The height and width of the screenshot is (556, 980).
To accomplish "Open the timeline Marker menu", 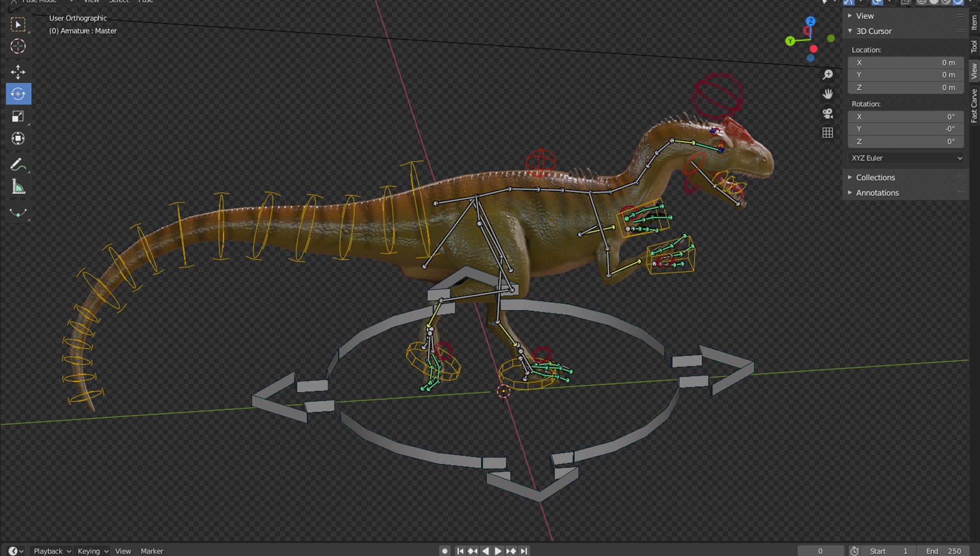I will 152,551.
